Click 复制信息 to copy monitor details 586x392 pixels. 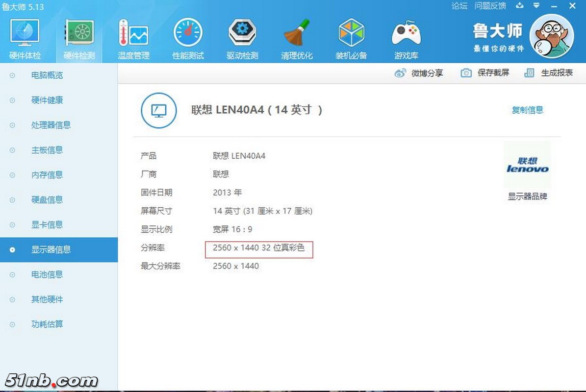click(x=527, y=110)
